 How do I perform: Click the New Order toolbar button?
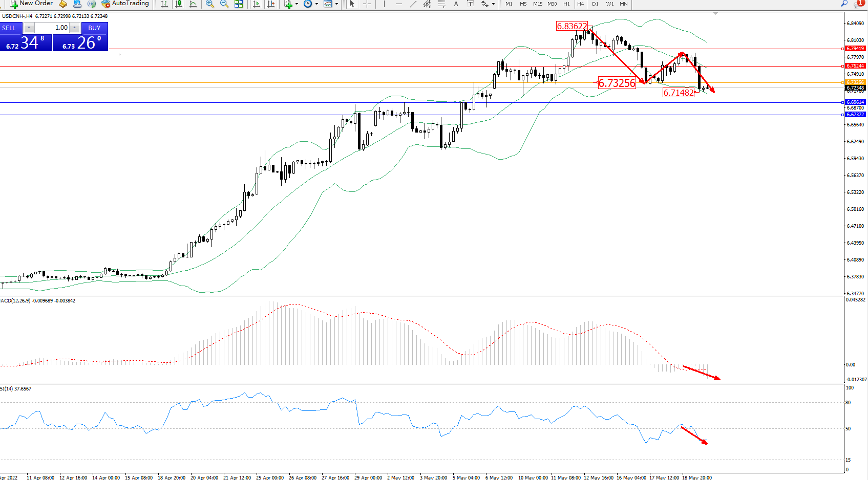pos(31,4)
